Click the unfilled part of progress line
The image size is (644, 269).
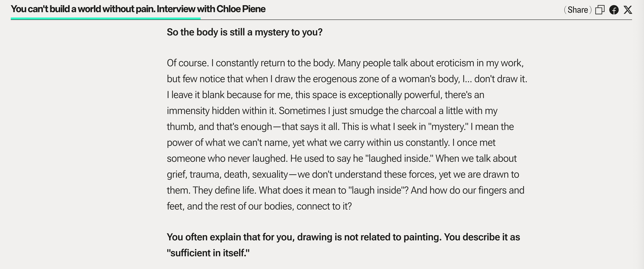400,19
